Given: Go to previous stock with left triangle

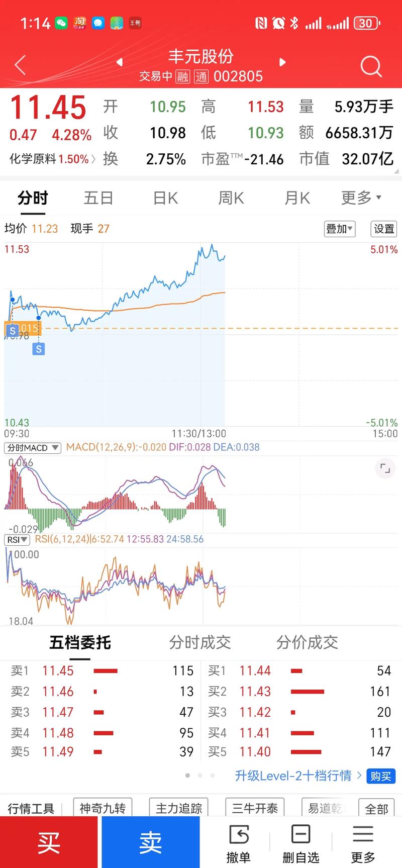Looking at the screenshot, I should (x=120, y=62).
